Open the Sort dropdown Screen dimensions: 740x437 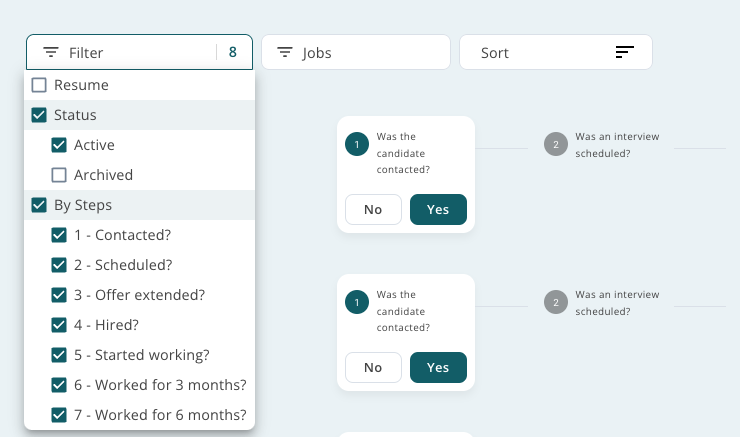556,52
